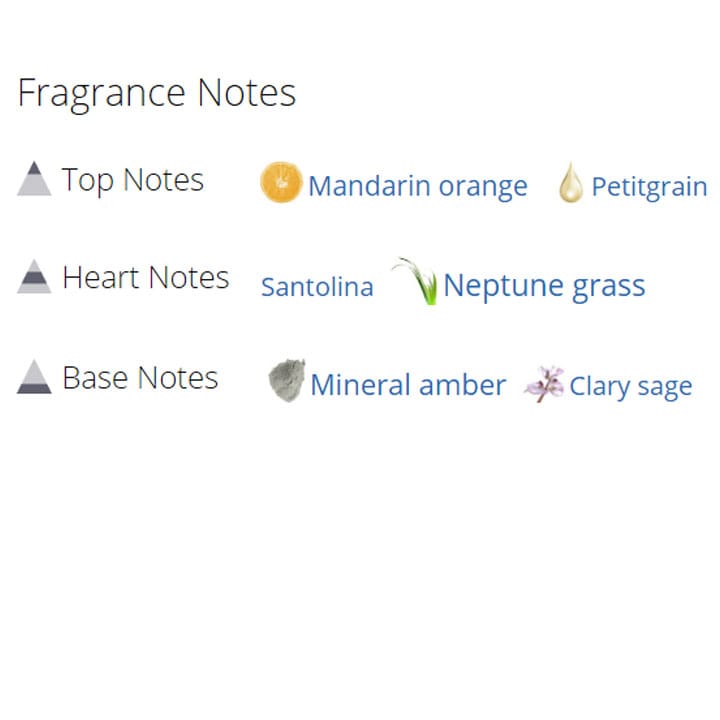Click the Neptune grass blade icon
720x720 pixels.
pyautogui.click(x=416, y=282)
